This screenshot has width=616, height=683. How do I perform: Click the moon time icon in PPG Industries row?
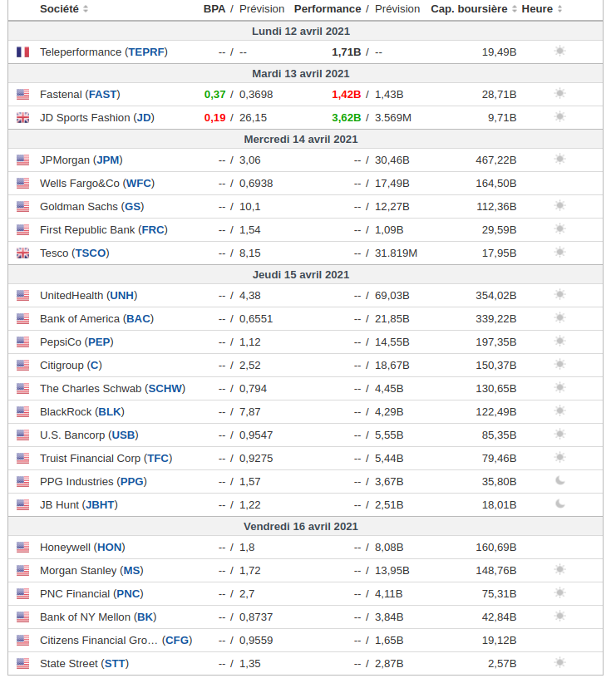pos(559,481)
